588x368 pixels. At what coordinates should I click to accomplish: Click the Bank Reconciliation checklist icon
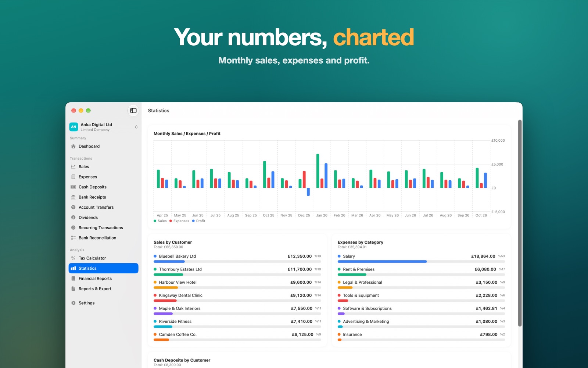[x=73, y=238]
